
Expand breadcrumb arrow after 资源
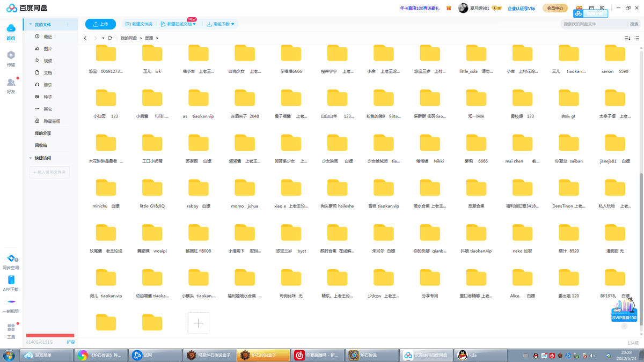[x=157, y=38]
